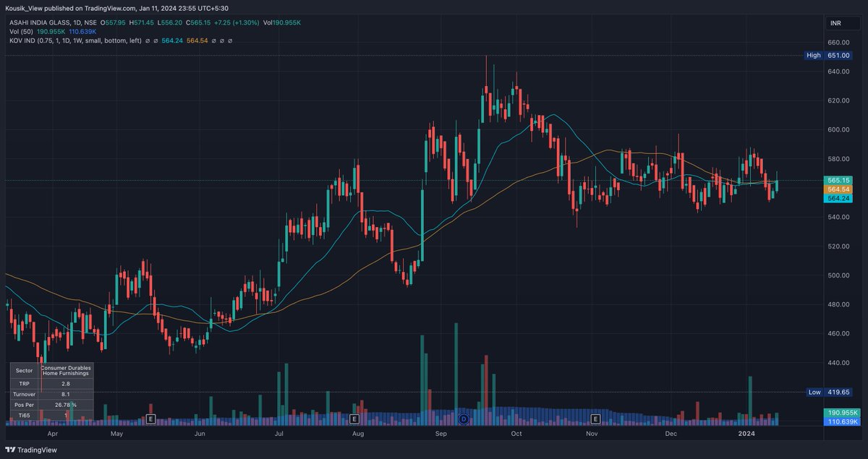Click the 190.955K volume tag on axis
This screenshot has width=868, height=459.
click(842, 412)
